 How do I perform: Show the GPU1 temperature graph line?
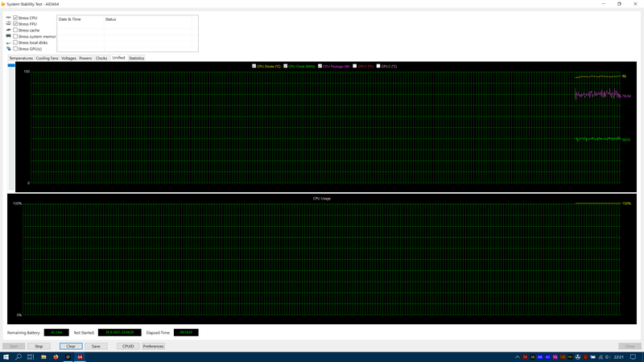(x=355, y=66)
